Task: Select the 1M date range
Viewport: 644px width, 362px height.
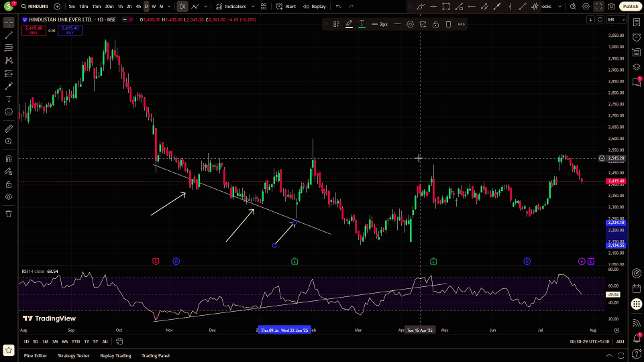Action: coord(45,341)
